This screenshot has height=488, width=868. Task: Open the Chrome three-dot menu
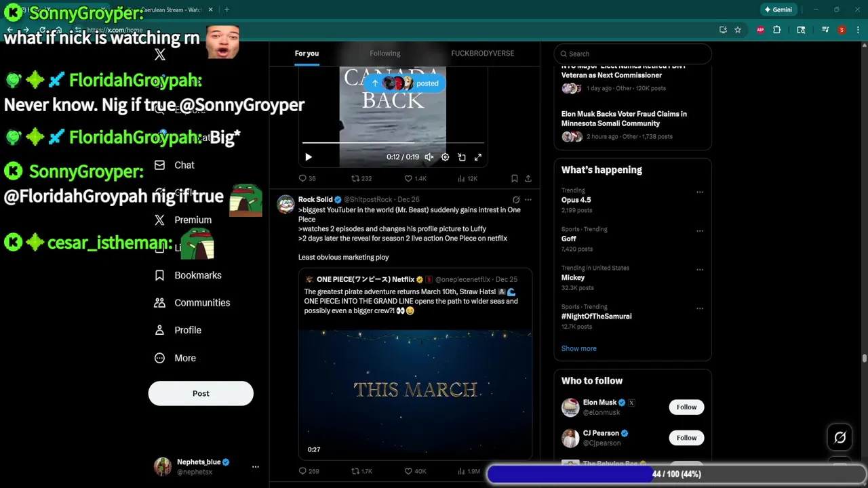(856, 30)
